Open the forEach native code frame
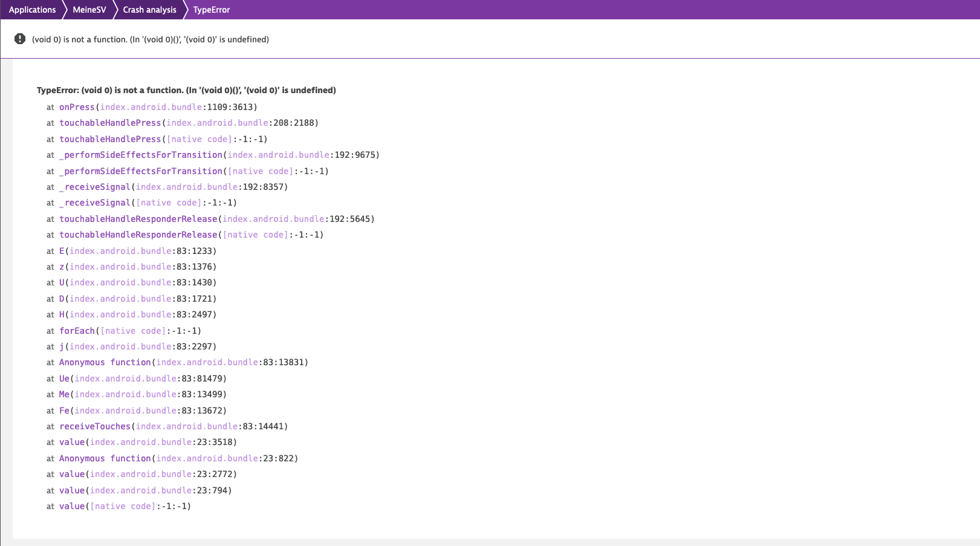This screenshot has height=546, width=980. pyautogui.click(x=77, y=331)
